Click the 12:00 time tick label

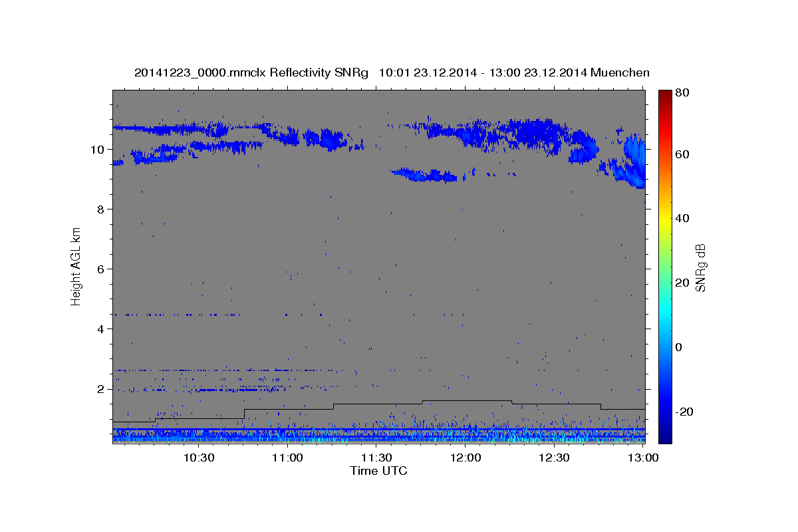[x=465, y=458]
